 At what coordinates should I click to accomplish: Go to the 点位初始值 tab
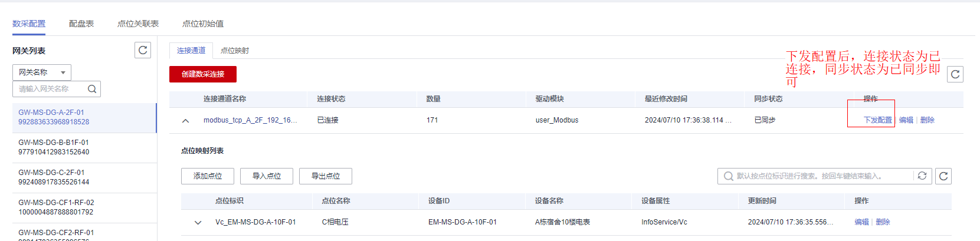(203, 24)
